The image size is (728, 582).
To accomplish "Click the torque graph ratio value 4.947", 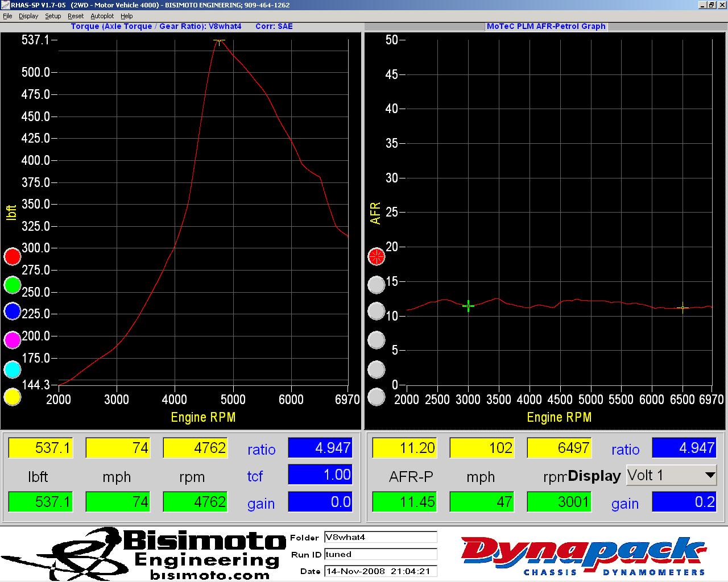I will 320,448.
